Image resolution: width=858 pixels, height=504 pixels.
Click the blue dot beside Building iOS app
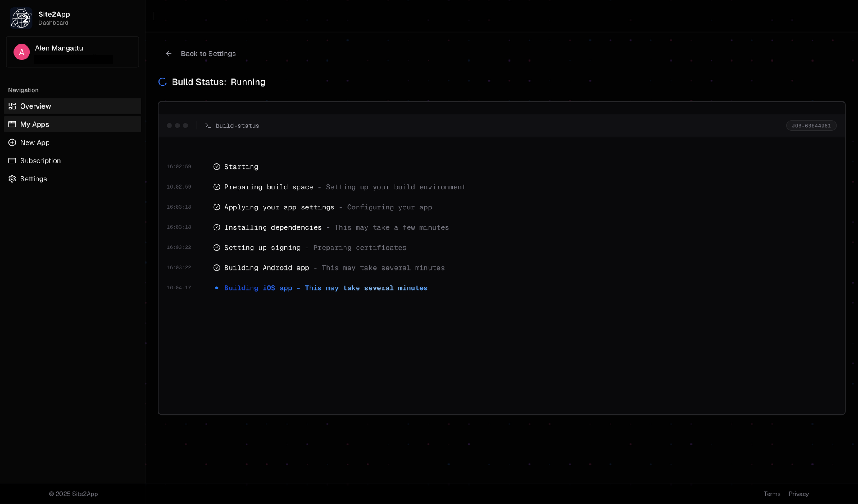point(216,288)
